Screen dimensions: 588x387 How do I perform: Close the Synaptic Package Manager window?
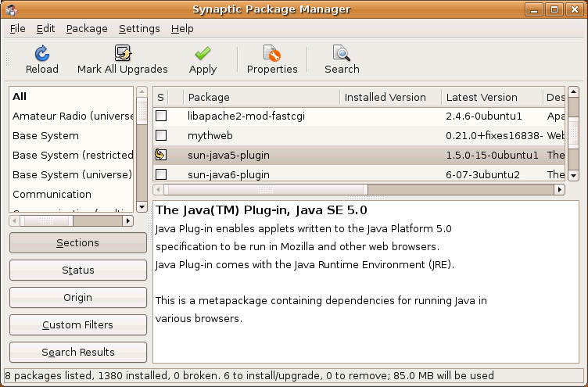(574, 9)
